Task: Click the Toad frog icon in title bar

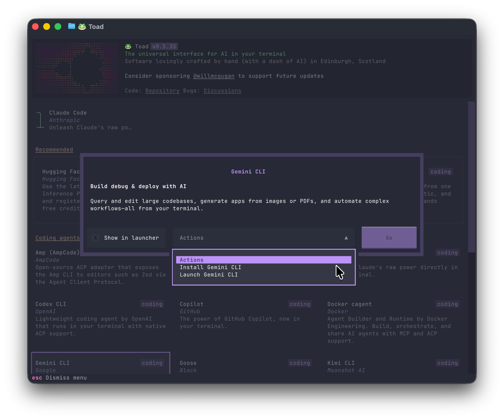Action: (82, 26)
